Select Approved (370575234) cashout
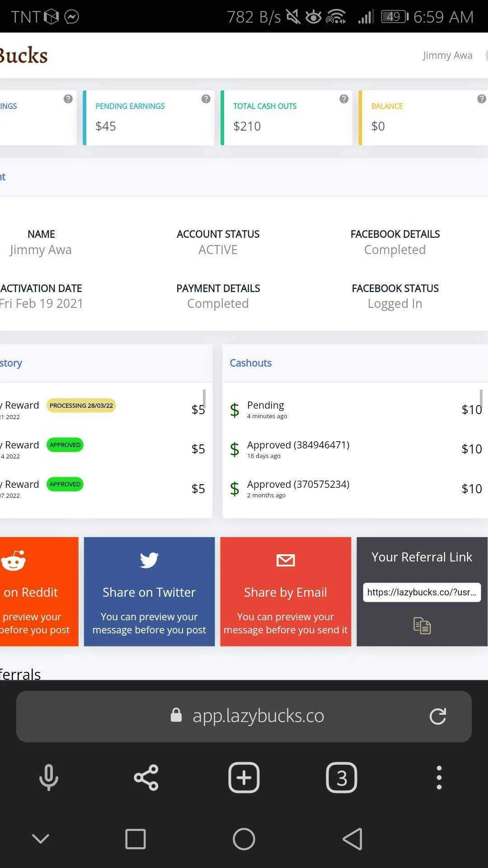 pyautogui.click(x=355, y=488)
